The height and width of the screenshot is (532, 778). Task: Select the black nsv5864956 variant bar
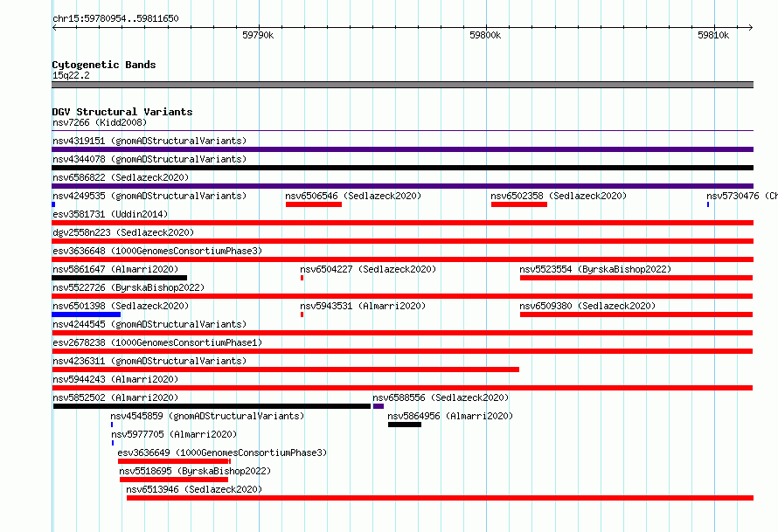point(405,425)
